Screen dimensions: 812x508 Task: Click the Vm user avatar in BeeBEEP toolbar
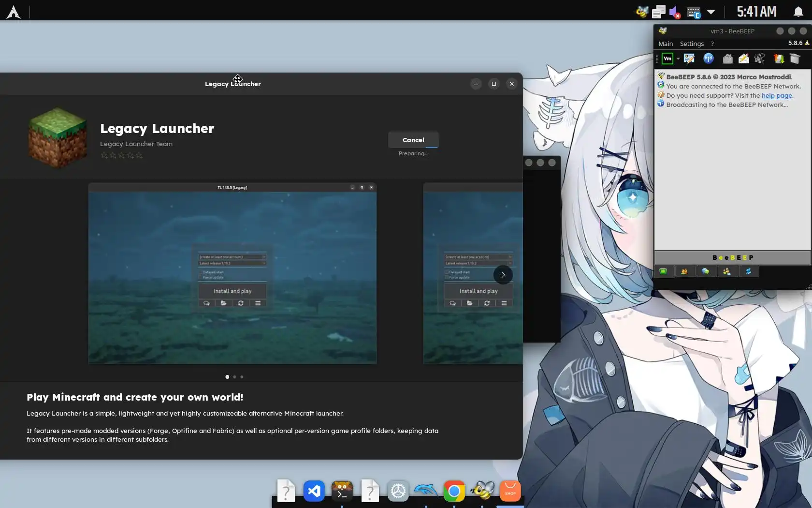[x=667, y=59]
